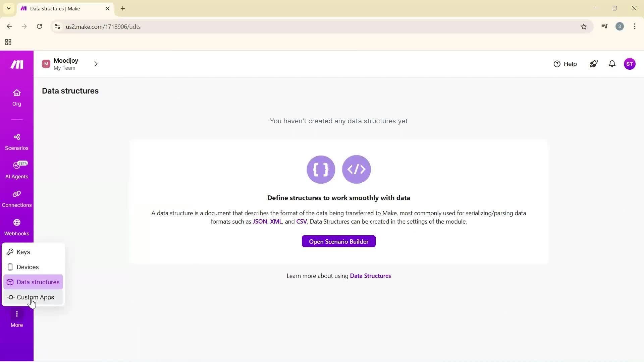Viewport: 644px width, 362px height.
Task: Click the Make logo
Action: [16, 64]
